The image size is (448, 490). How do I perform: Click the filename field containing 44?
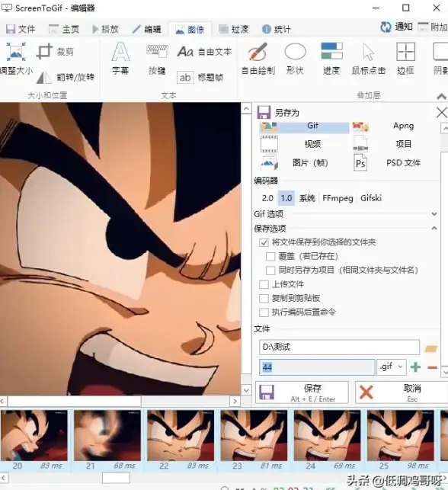317,367
